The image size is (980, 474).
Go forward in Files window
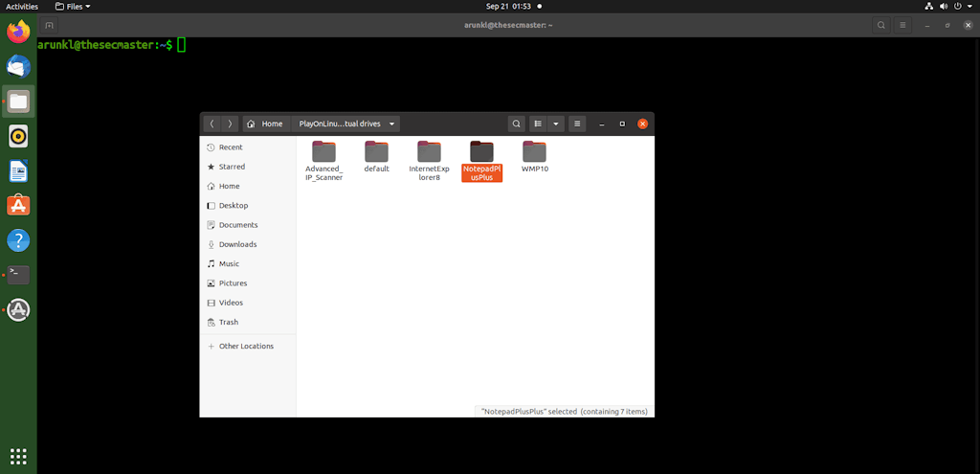click(x=230, y=124)
